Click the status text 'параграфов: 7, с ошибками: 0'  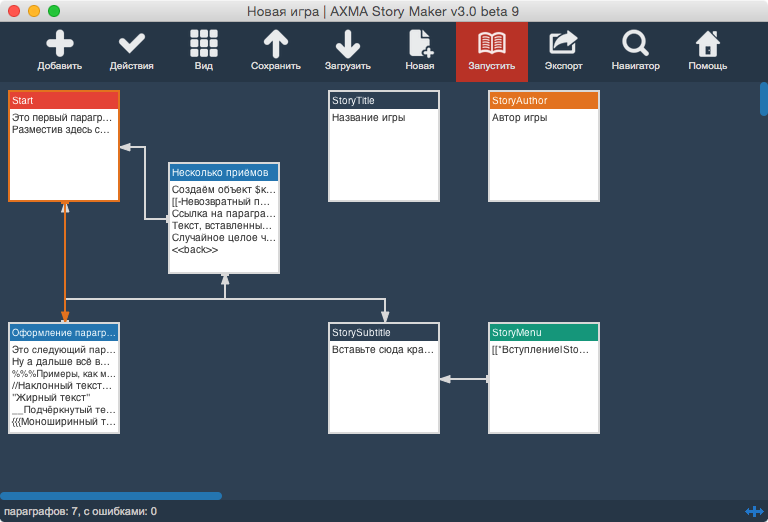80,511
